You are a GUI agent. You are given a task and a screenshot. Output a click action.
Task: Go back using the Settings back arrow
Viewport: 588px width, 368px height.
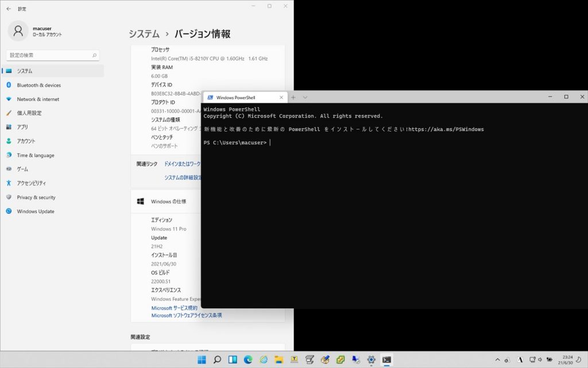pyautogui.click(x=9, y=9)
